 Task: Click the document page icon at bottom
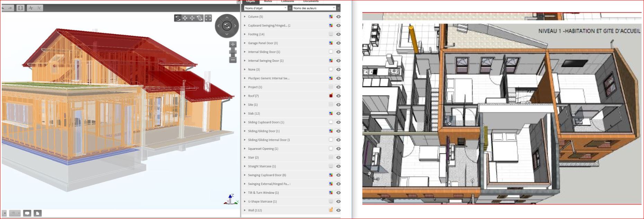[x=37, y=213]
